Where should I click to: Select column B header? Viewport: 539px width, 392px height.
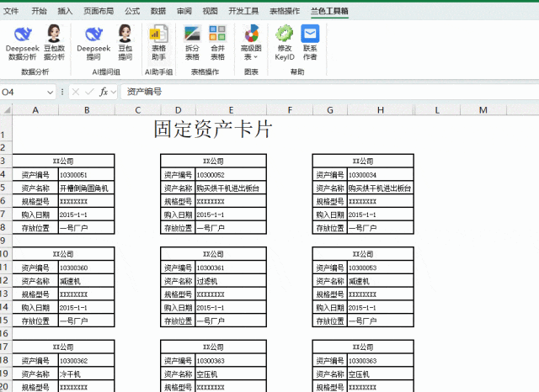(x=87, y=110)
